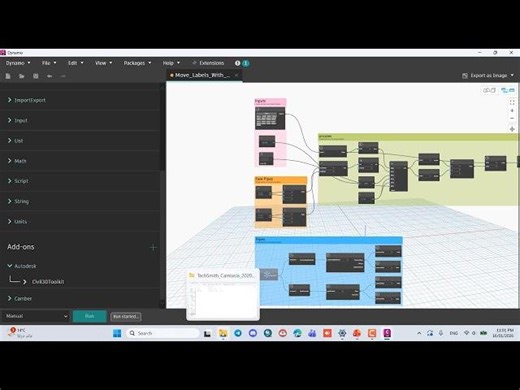520x390 pixels.
Task: Click the Open folder icon in toolbar
Action: [22, 76]
